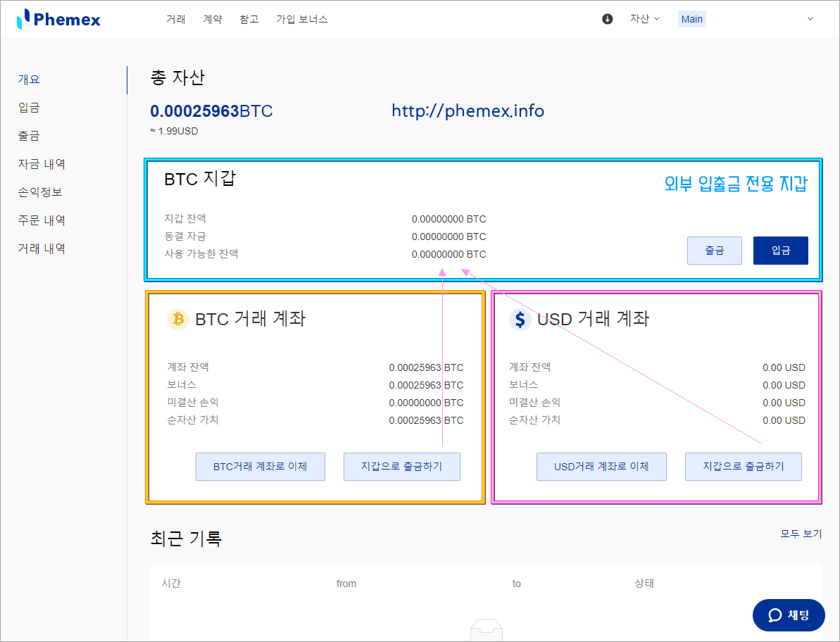Click the 상태 column header

point(644,583)
